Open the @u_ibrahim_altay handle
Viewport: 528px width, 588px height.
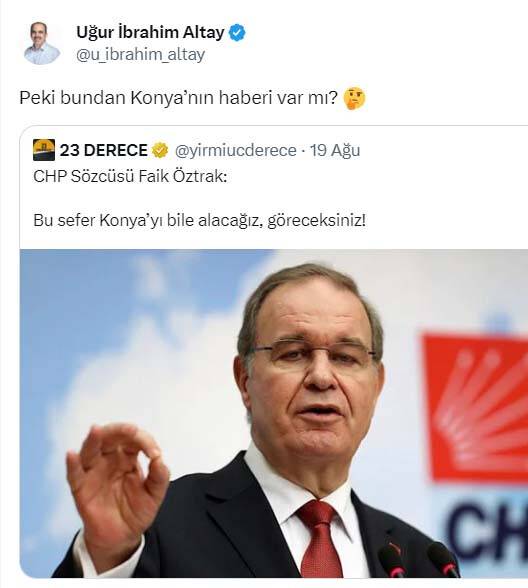(141, 55)
